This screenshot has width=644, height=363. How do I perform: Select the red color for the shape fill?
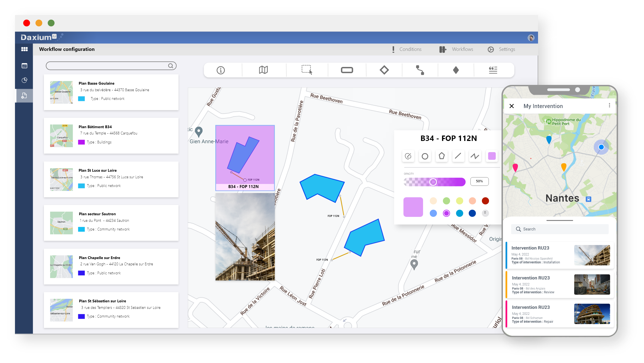coord(485,201)
